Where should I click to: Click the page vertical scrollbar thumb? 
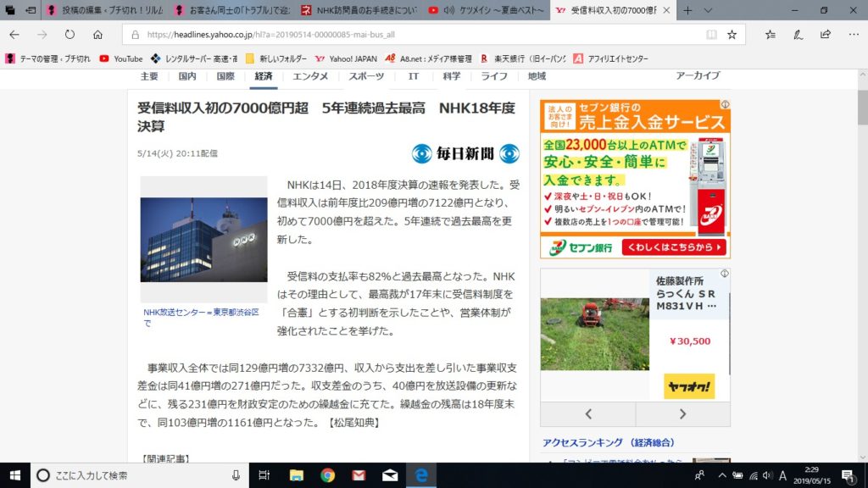pos(862,108)
